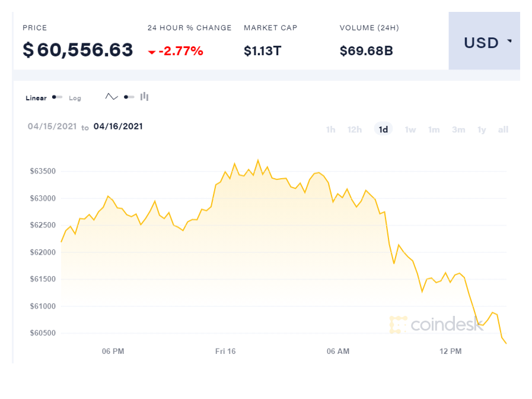Switch to the 12h time range
532x399 pixels.
click(355, 129)
